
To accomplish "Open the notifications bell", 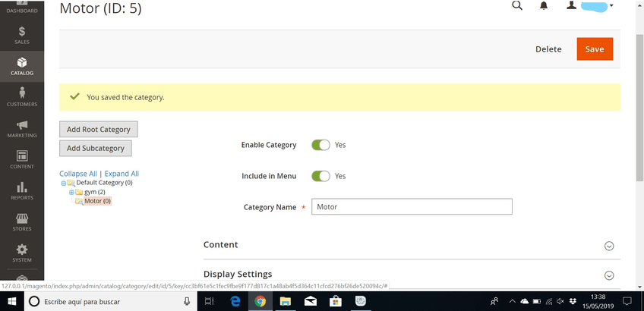I will pyautogui.click(x=544, y=6).
